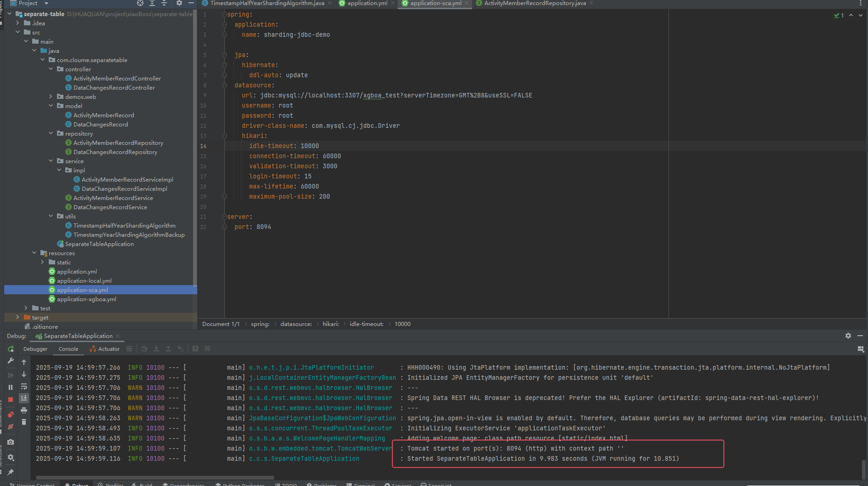Image resolution: width=868 pixels, height=486 pixels.
Task: Select application-local.yml in tree
Action: click(84, 280)
